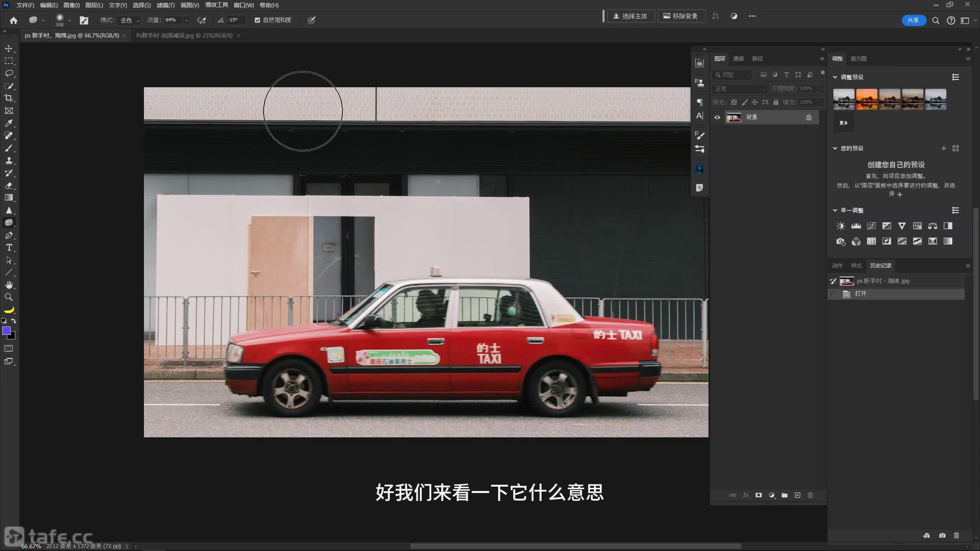Click the create new layer icon

click(x=797, y=495)
